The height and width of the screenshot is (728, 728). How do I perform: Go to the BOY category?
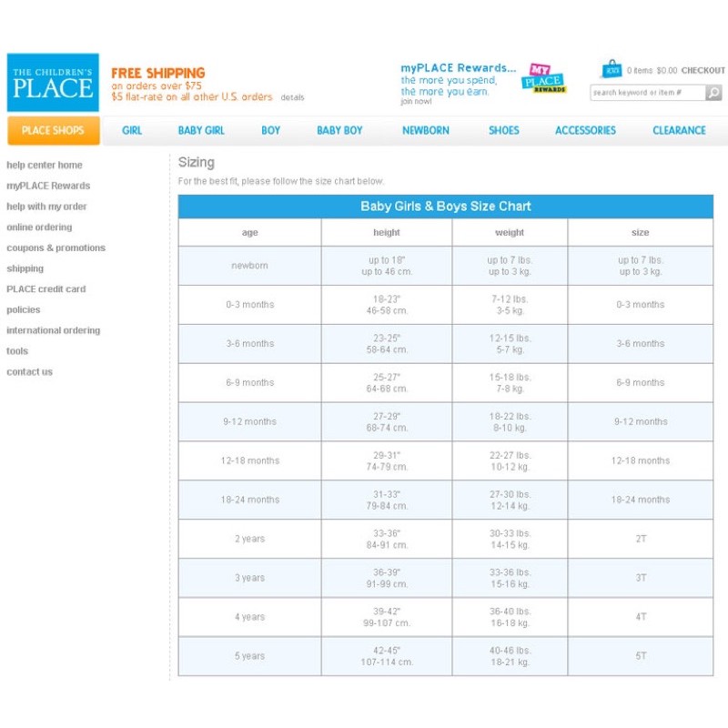pyautogui.click(x=270, y=130)
